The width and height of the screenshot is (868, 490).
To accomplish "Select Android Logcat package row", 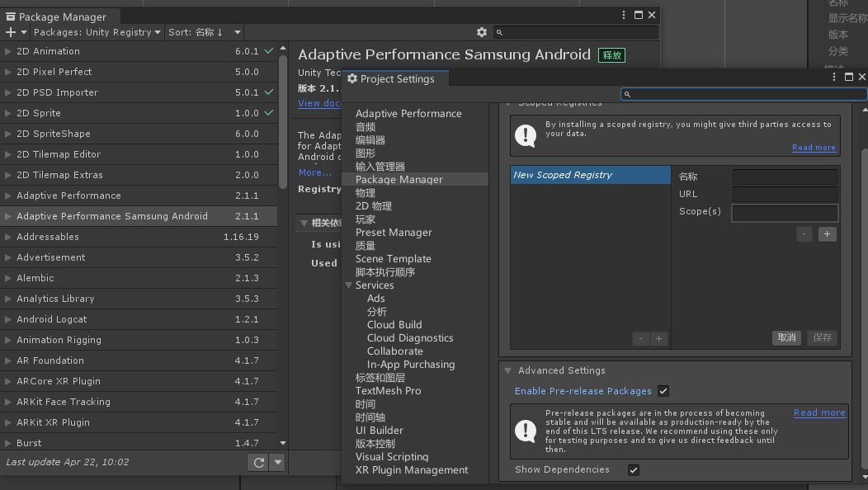I will point(139,319).
